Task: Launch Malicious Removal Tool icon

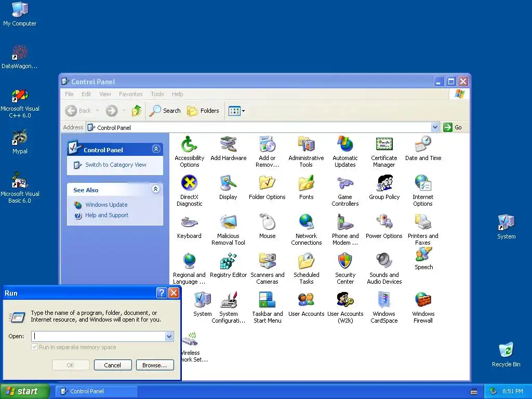Action: (228, 230)
